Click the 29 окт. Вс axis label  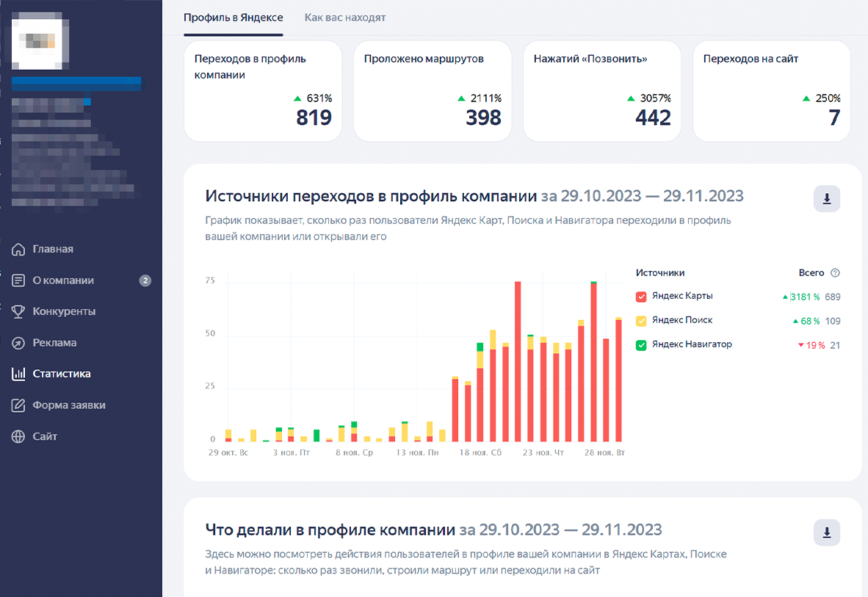(228, 452)
